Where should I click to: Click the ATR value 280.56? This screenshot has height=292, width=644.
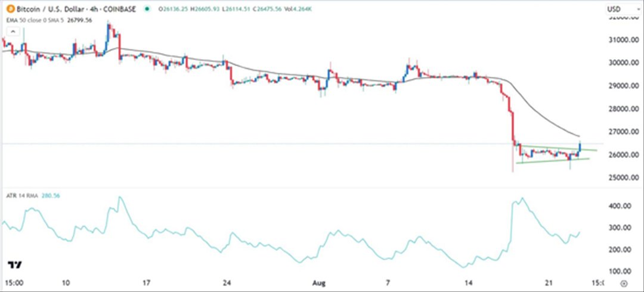click(51, 196)
